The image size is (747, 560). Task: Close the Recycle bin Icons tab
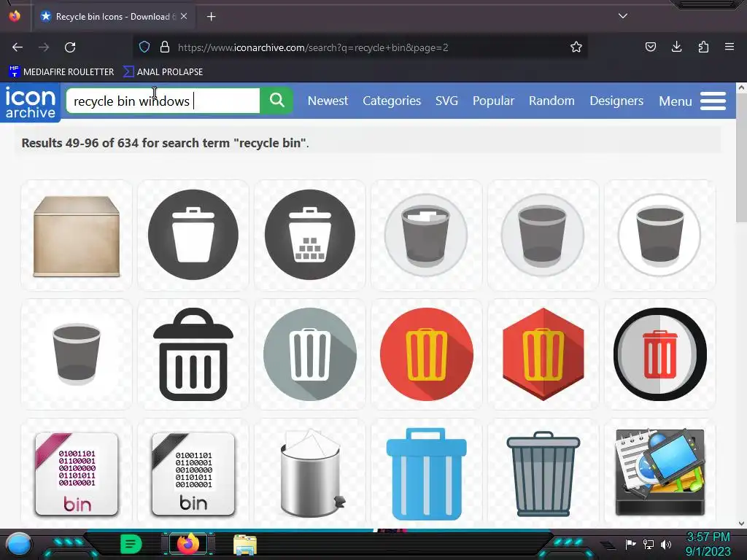click(184, 16)
